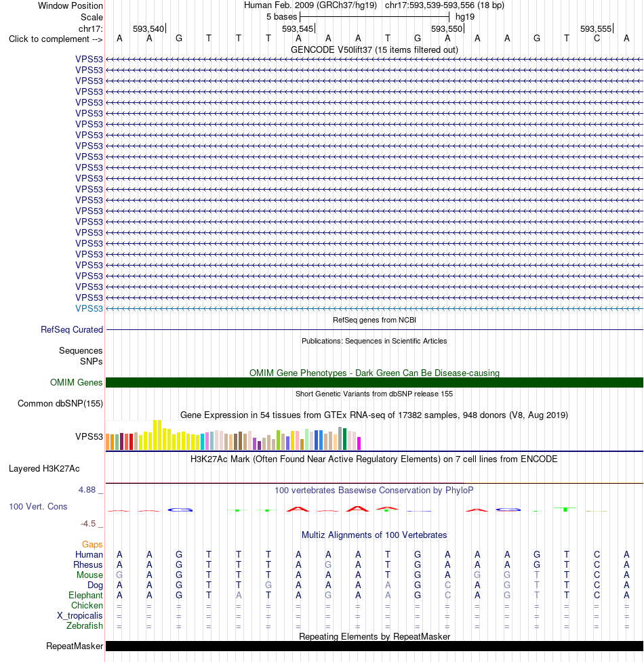Click the C base in the sequence ruler
The width and height of the screenshot is (644, 662).
pos(597,39)
